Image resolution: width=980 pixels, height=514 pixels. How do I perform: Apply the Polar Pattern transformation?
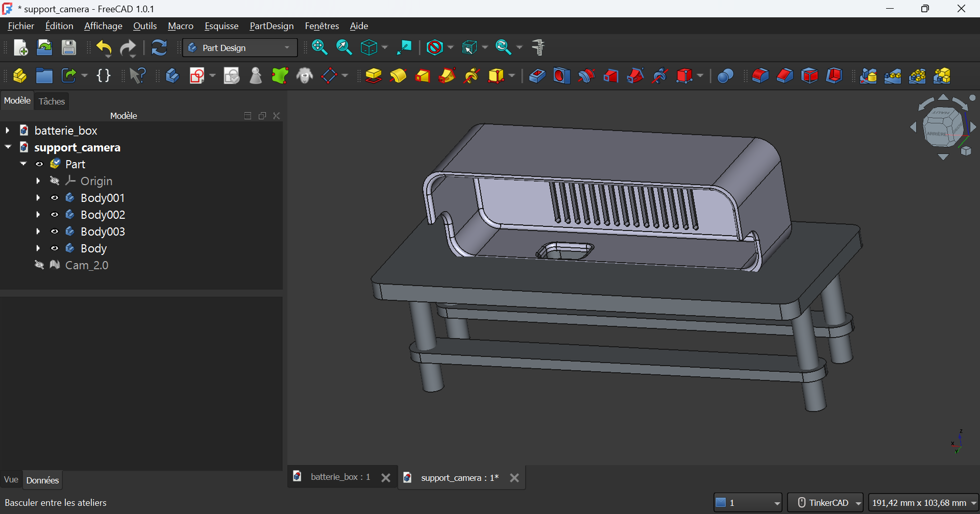917,76
